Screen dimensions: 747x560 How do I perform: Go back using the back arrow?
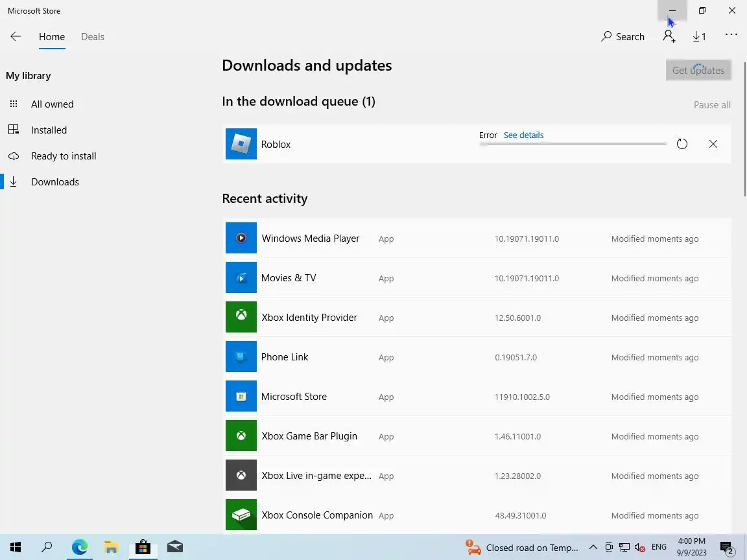tap(16, 37)
